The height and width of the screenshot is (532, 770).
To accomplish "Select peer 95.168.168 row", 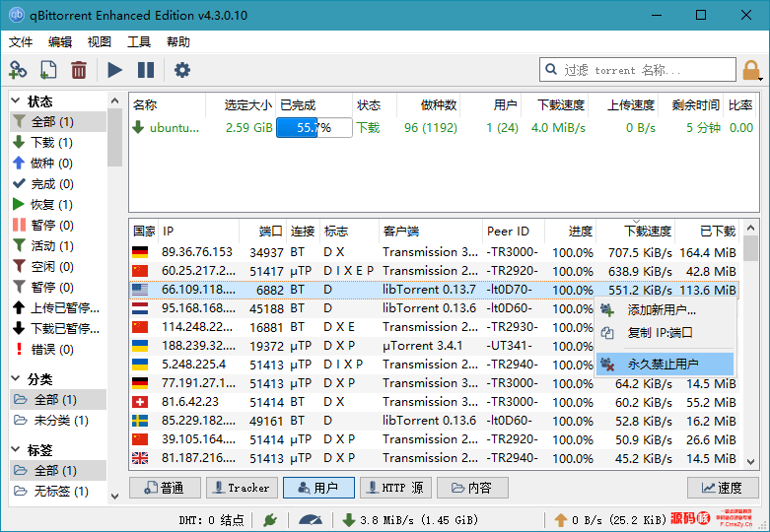I will (363, 308).
